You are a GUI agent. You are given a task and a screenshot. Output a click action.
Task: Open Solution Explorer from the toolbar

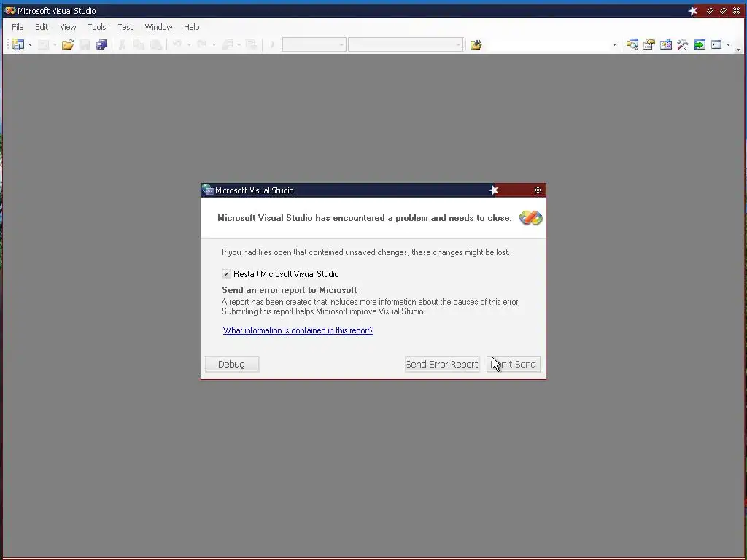tap(632, 44)
